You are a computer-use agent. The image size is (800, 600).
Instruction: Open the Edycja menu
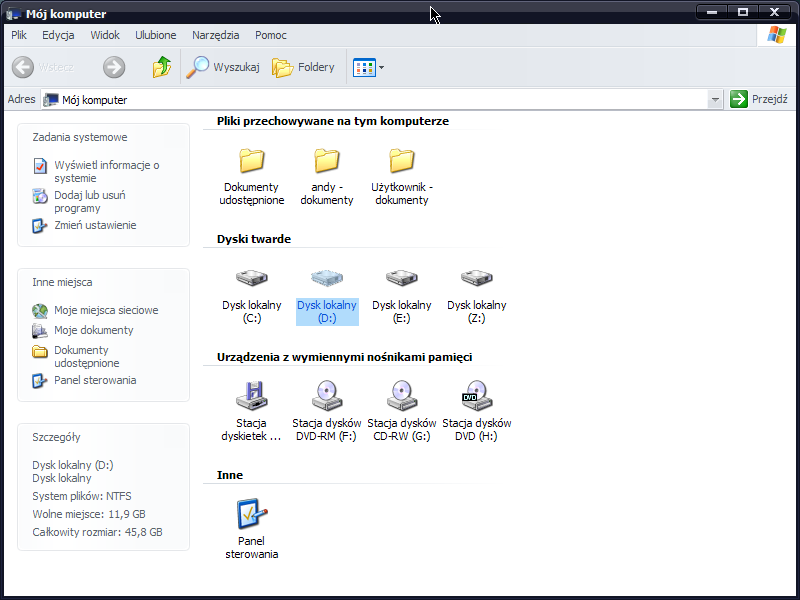pos(58,35)
